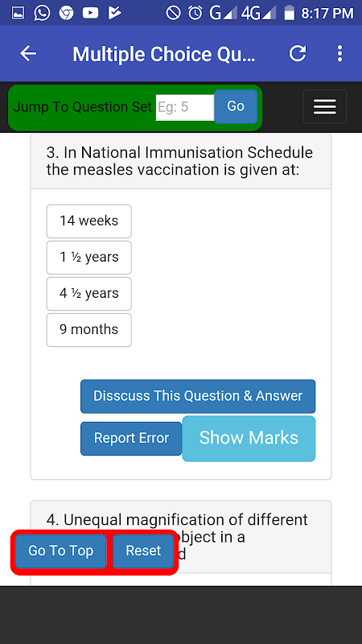This screenshot has width=362, height=644.
Task: Open the hamburger navigation menu
Action: pyautogui.click(x=325, y=107)
